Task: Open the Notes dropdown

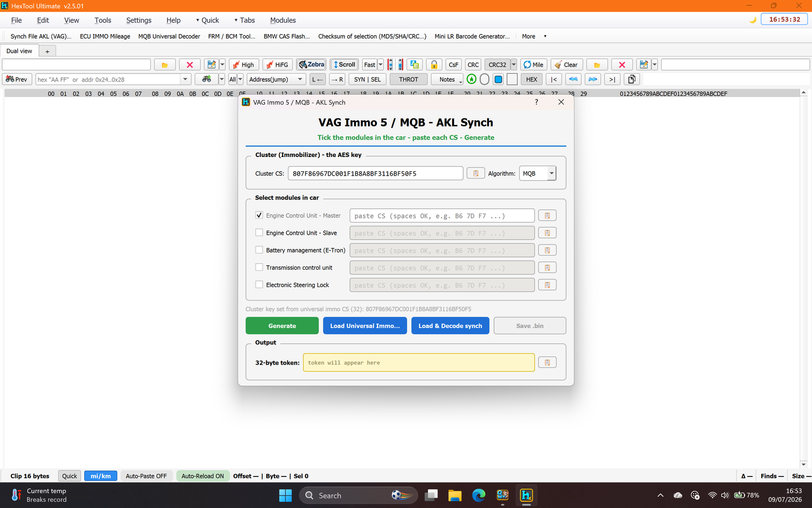Action: point(447,79)
